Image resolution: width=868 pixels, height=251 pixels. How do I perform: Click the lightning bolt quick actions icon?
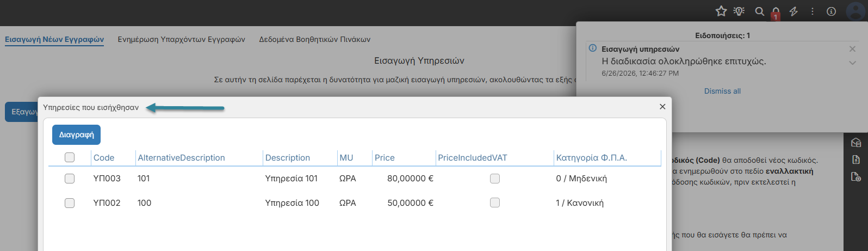pyautogui.click(x=794, y=11)
